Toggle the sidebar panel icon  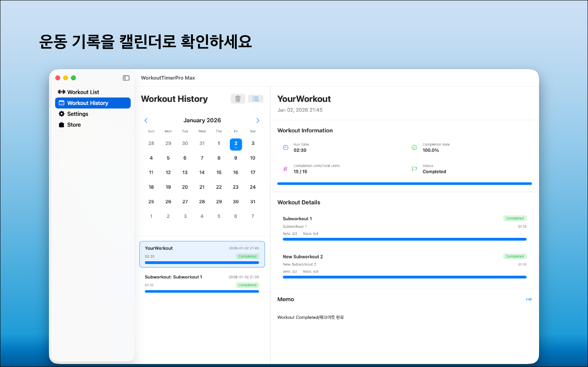[x=126, y=78]
